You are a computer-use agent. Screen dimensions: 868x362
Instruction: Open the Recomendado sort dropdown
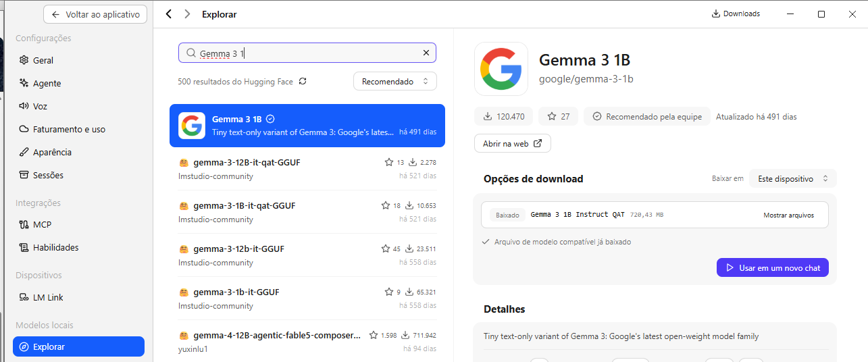click(x=395, y=81)
